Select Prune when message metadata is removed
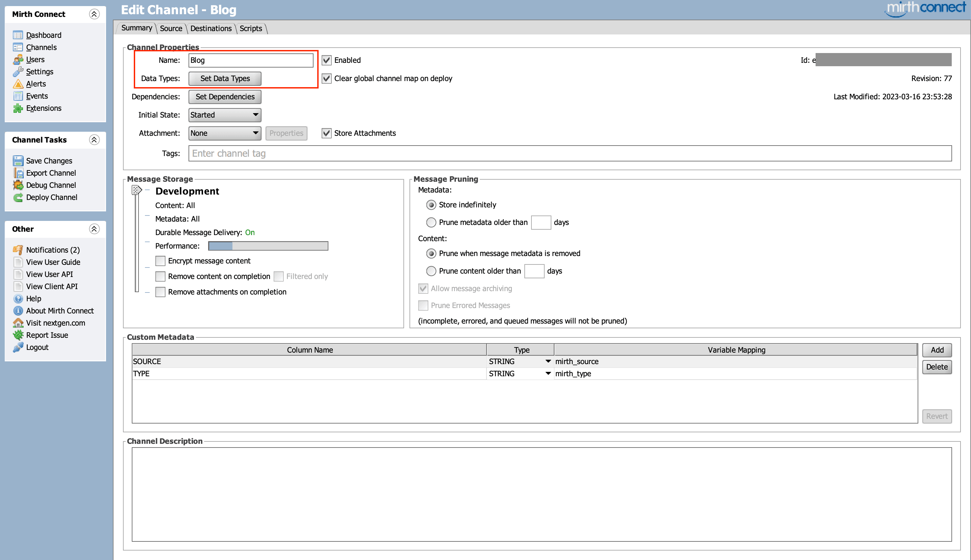The width and height of the screenshot is (971, 560). tap(431, 253)
